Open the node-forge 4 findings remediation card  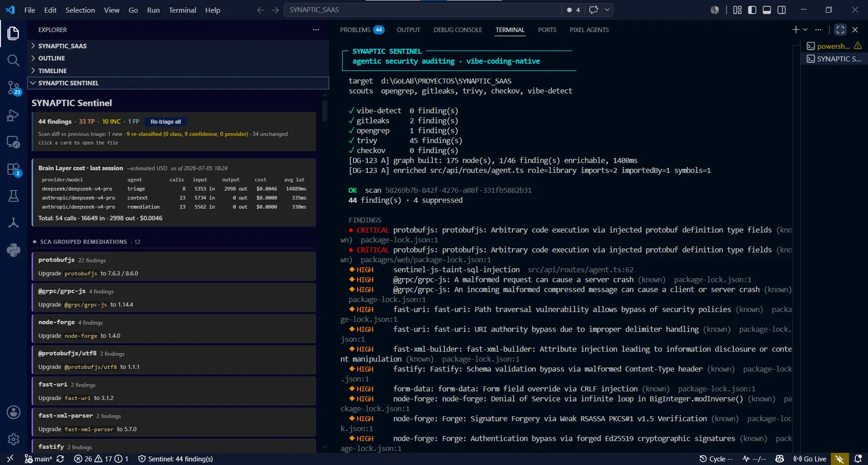174,328
